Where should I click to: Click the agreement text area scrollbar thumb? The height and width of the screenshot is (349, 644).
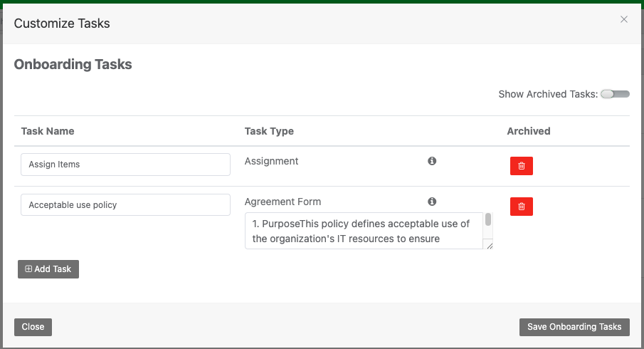click(x=488, y=219)
